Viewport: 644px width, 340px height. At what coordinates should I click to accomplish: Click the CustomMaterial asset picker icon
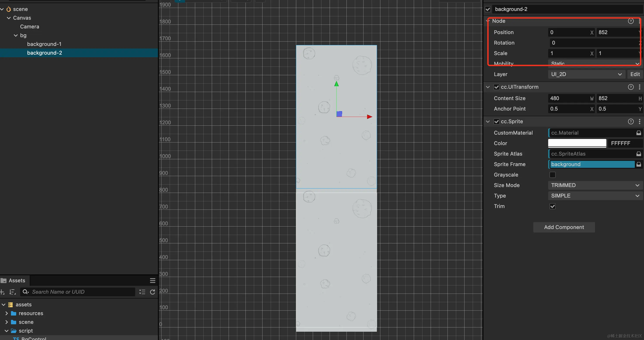(x=639, y=133)
